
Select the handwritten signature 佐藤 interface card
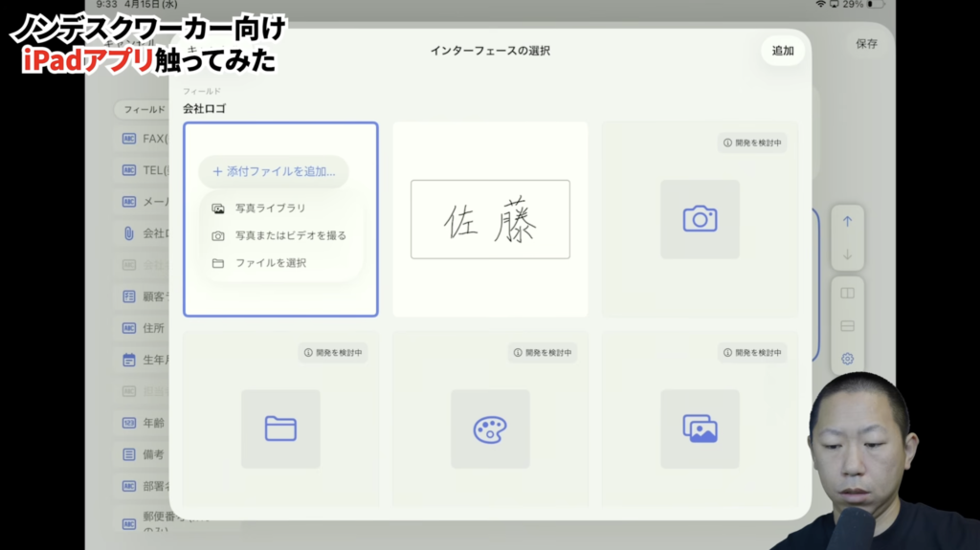click(490, 220)
